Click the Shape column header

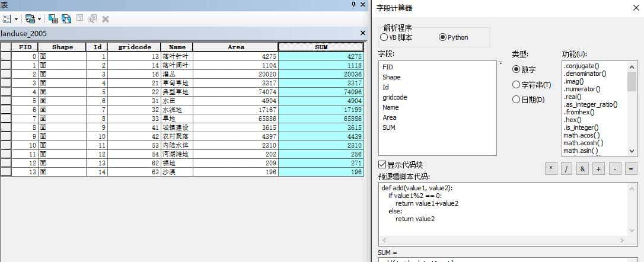point(62,47)
